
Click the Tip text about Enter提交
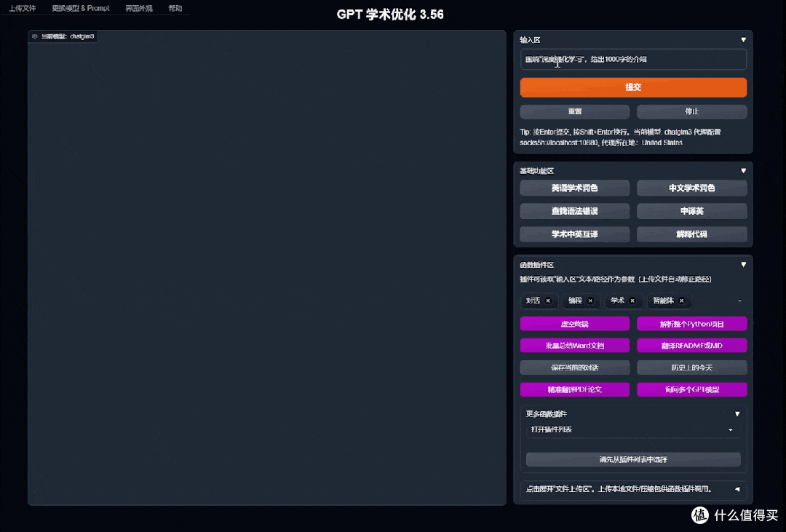tap(621, 138)
